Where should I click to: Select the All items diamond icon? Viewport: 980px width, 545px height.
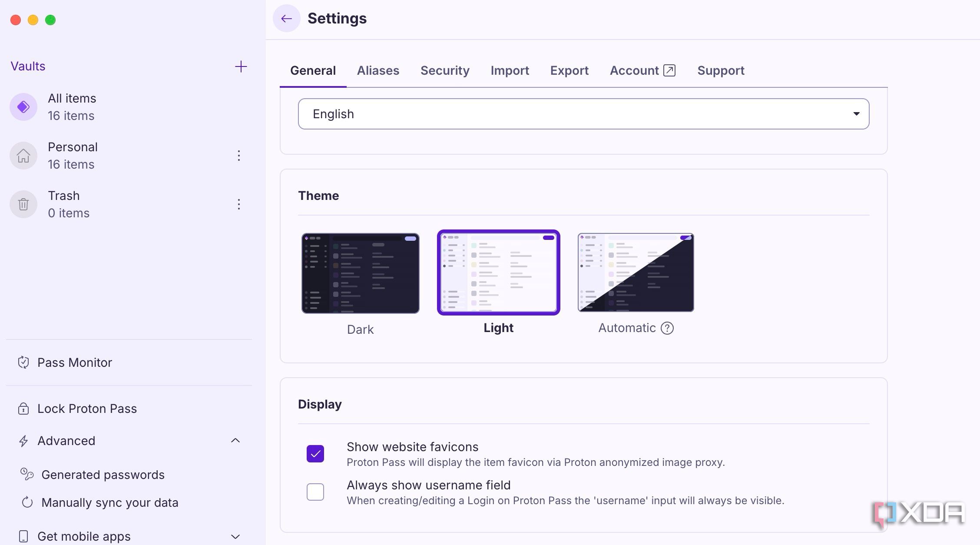tap(23, 107)
